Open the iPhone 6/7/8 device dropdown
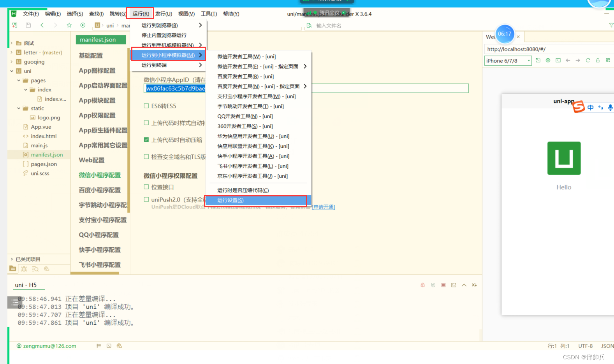 pyautogui.click(x=508, y=61)
